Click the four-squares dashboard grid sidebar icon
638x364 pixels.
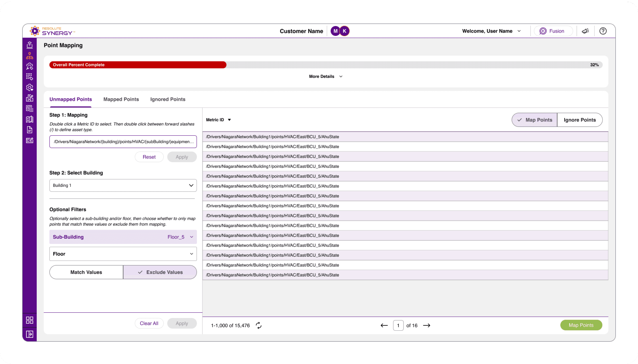pyautogui.click(x=29, y=320)
